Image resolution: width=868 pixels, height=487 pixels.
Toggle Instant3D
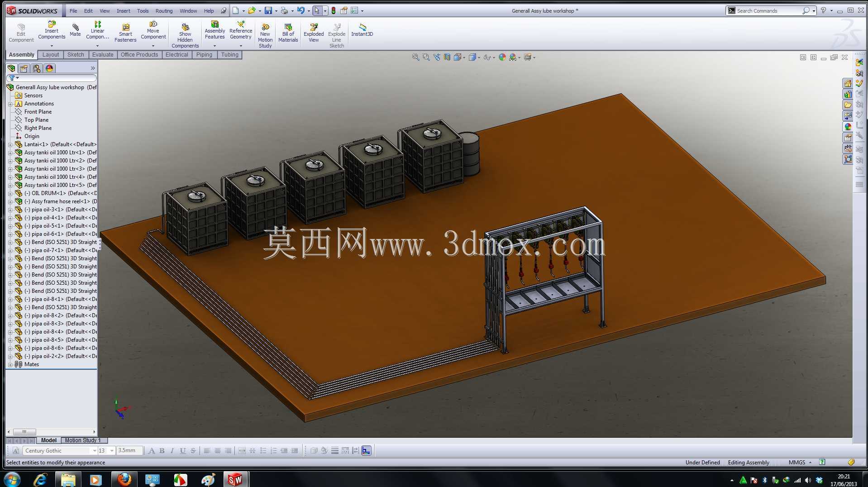pos(362,30)
